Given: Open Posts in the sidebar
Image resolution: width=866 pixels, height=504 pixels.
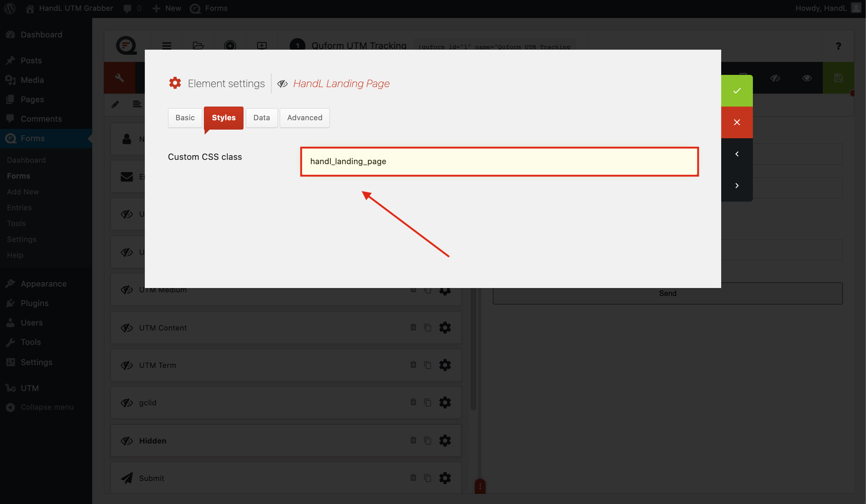Looking at the screenshot, I should tap(46, 60).
